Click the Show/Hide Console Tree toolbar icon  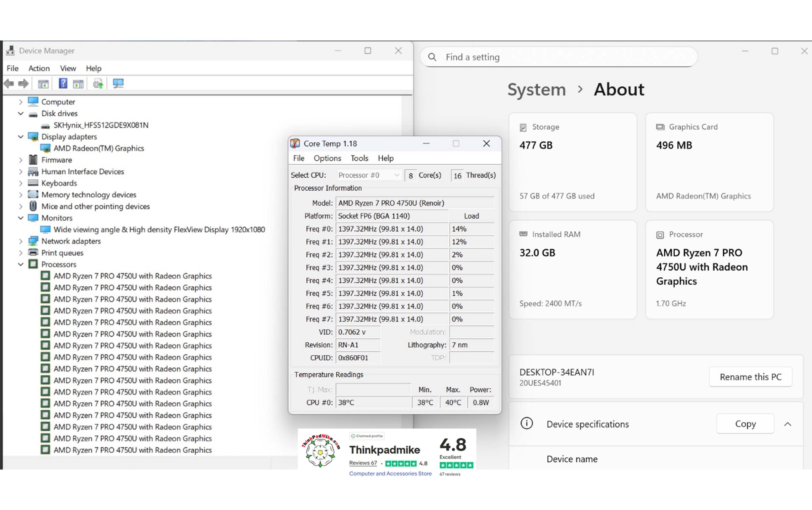pos(43,84)
